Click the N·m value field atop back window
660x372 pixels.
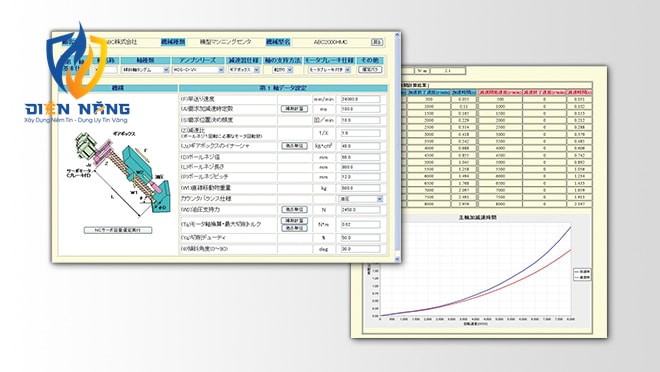pyautogui.click(x=448, y=71)
